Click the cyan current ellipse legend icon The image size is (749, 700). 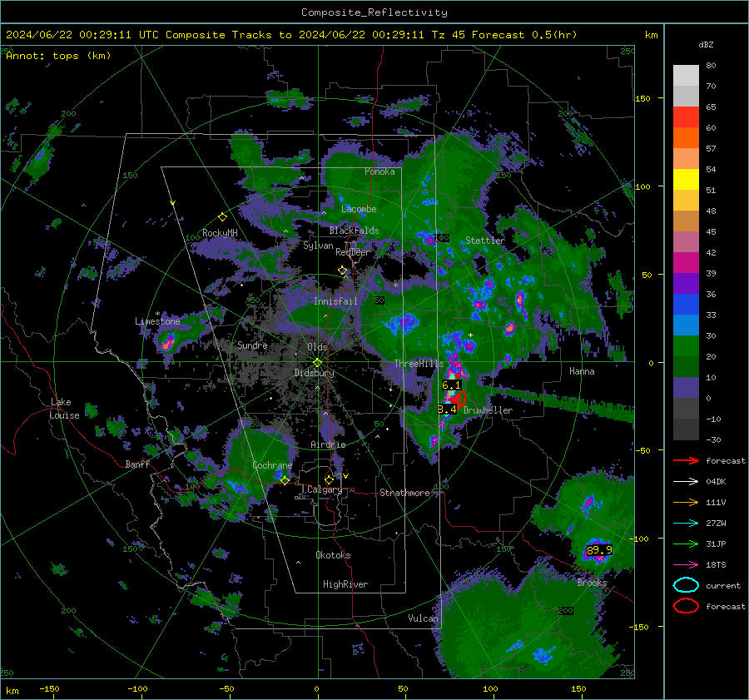tap(686, 585)
